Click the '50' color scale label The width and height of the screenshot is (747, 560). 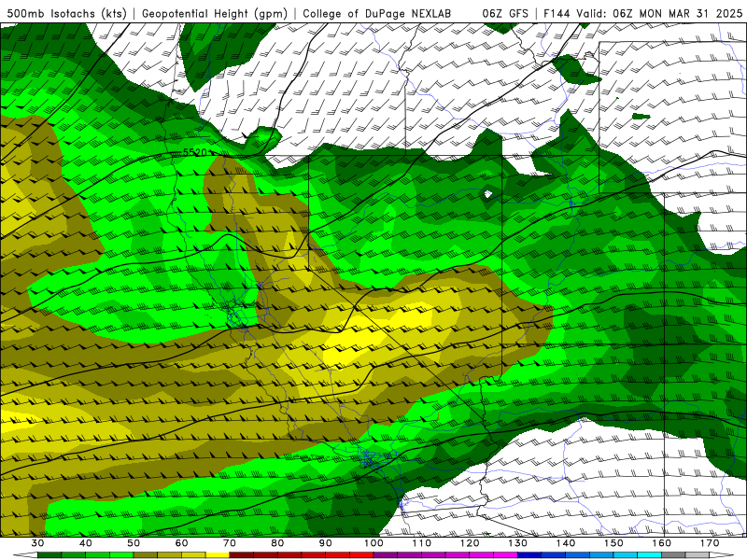point(134,543)
